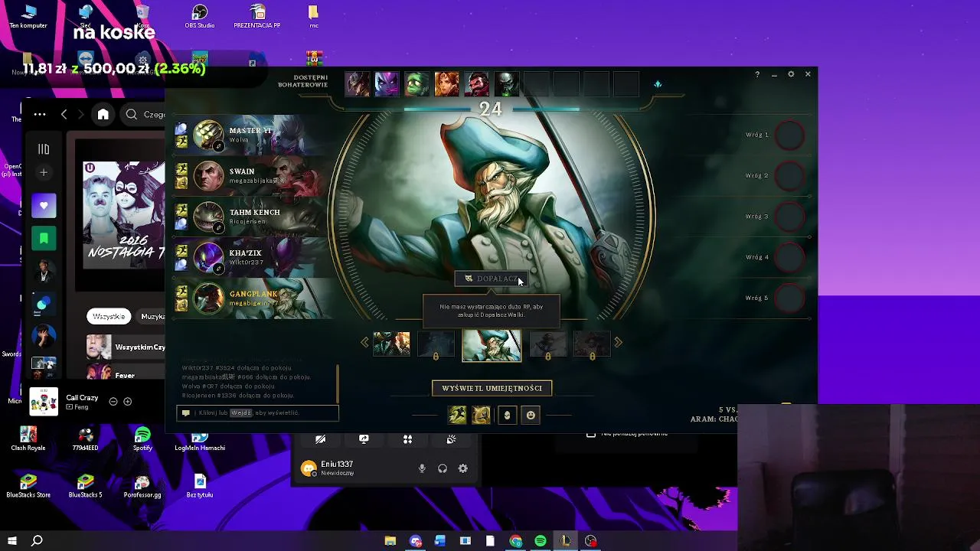Click Discord share screen button
980x551 pixels.
pyautogui.click(x=364, y=439)
